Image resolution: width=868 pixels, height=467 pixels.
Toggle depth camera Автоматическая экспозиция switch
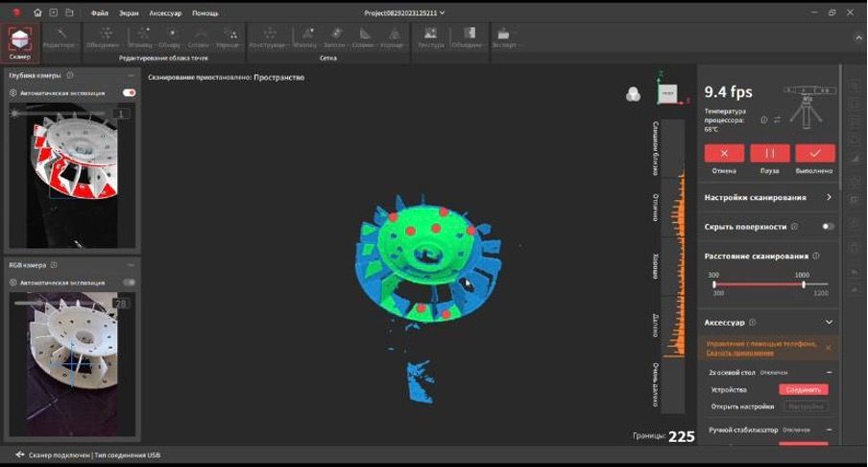point(129,93)
